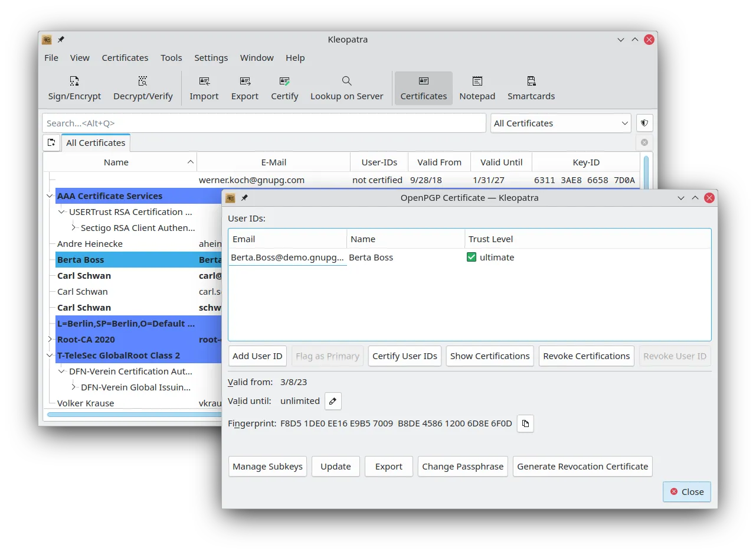Screen dimensions: 756x554
Task: Switch to the Smartcards view
Action: pyautogui.click(x=531, y=87)
